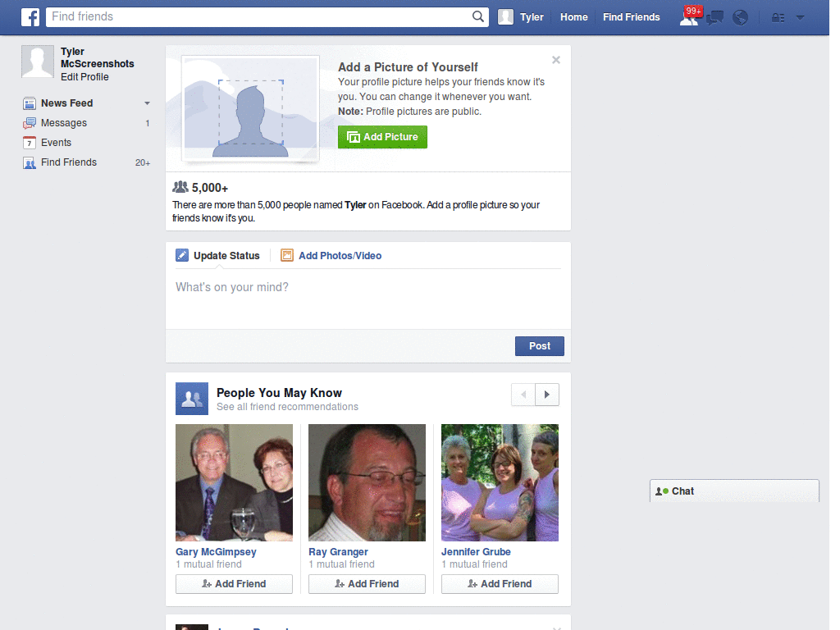Open the notifications globe icon
The height and width of the screenshot is (630, 840).
[741, 18]
